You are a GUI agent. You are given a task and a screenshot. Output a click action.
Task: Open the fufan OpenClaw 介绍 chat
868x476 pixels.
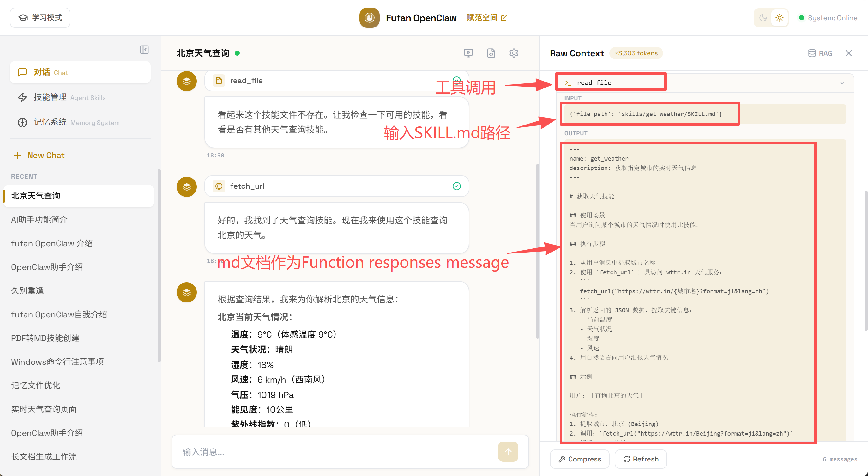79,243
